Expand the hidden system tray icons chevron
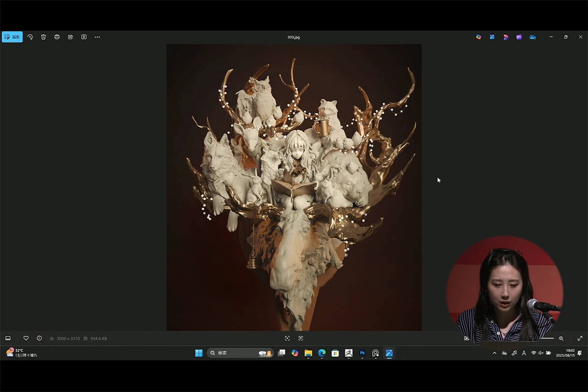 [494, 353]
